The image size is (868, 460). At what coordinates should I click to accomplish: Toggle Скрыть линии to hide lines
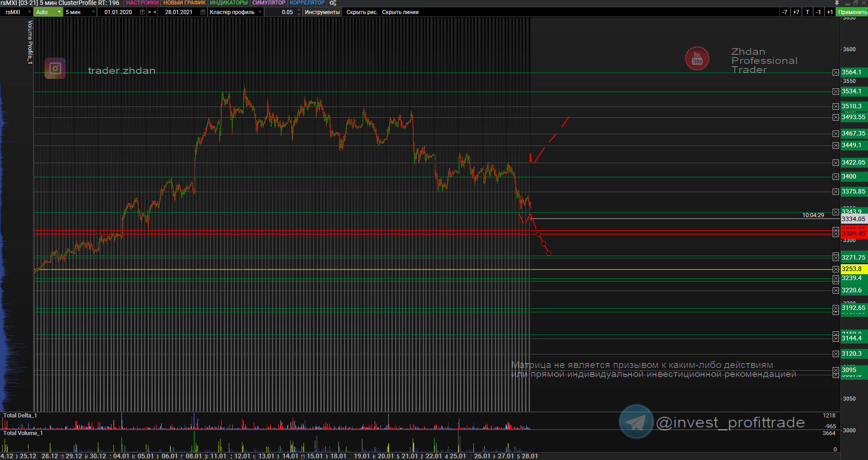400,12
